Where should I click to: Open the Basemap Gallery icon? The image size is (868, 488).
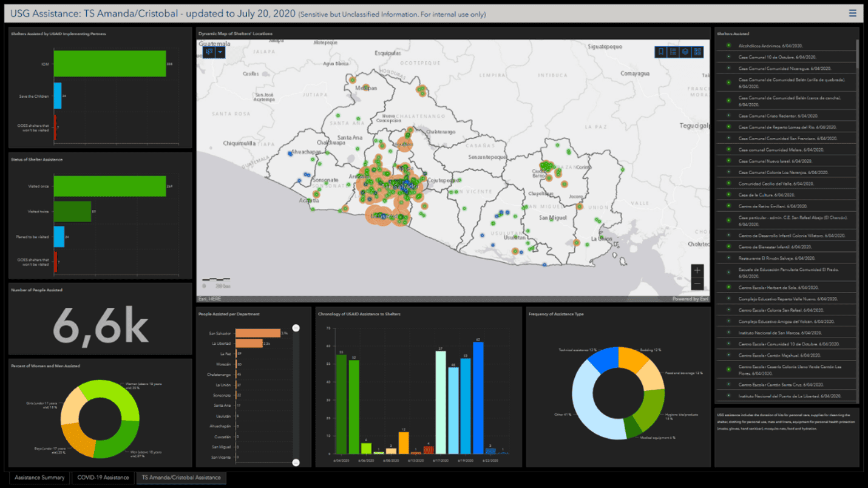[698, 52]
